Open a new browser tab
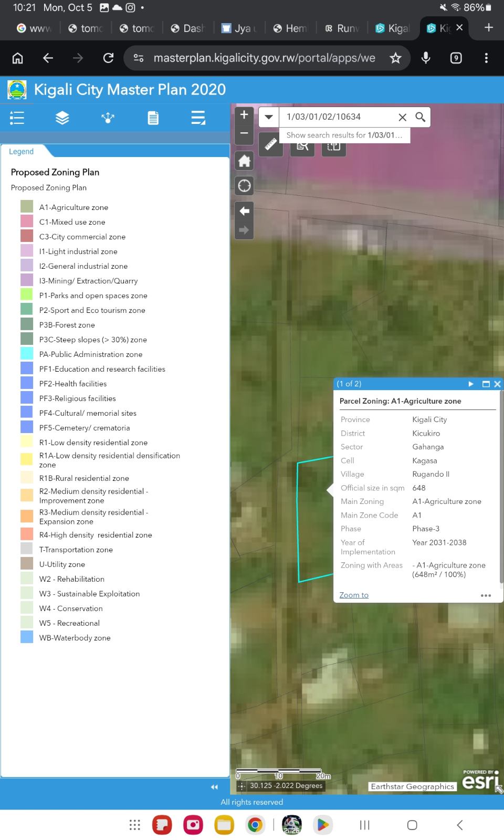504x840 pixels. [489, 27]
